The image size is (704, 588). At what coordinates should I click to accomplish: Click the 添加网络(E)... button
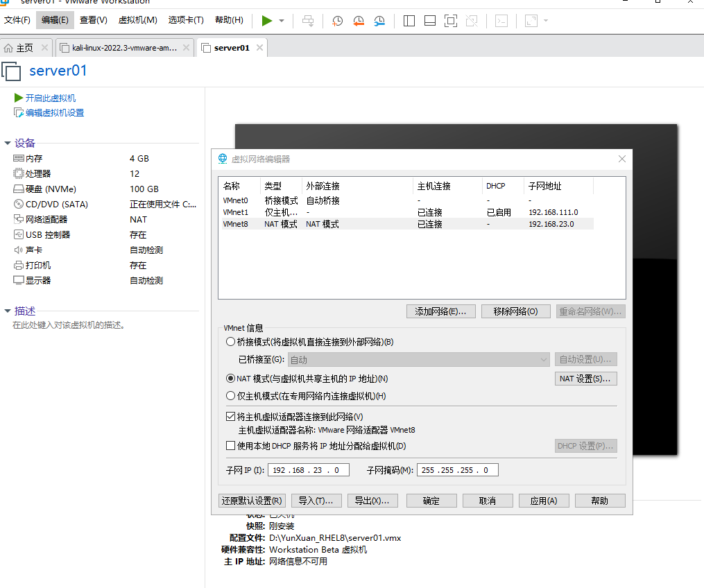click(441, 311)
